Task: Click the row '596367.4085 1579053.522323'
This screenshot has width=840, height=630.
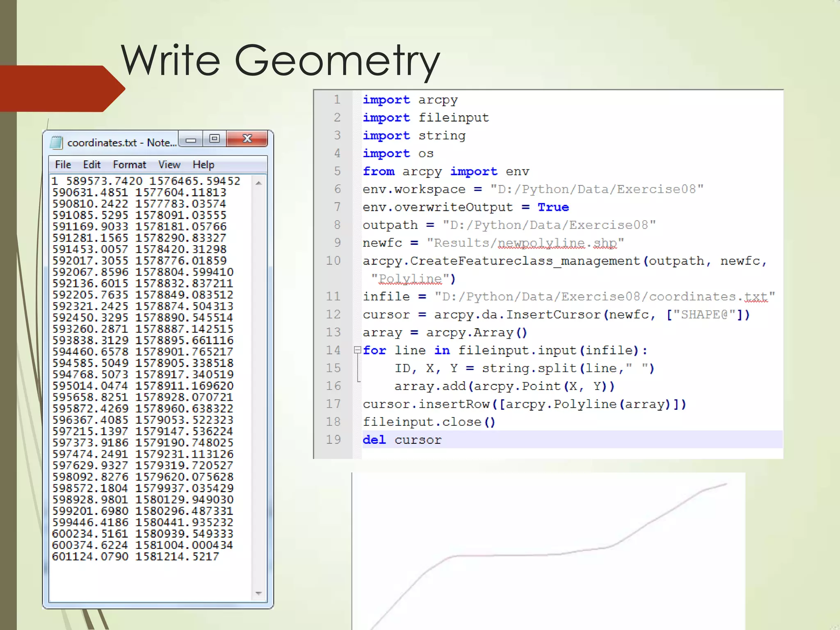Action: (x=143, y=420)
